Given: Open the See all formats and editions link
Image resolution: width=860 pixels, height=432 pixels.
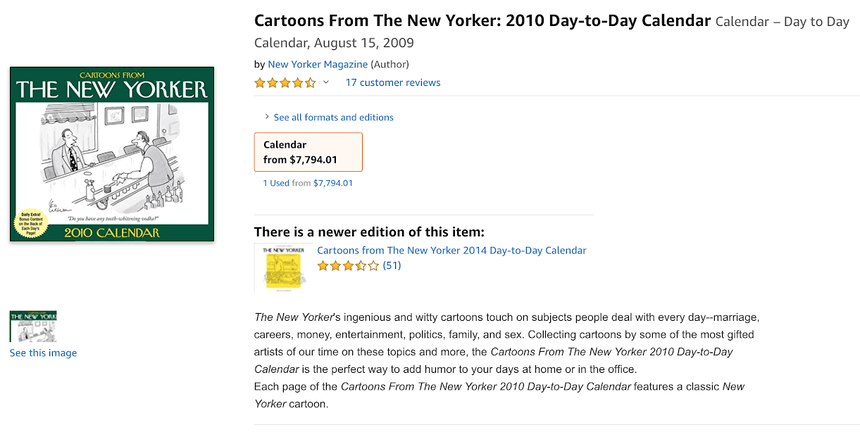Looking at the screenshot, I should pos(333,117).
